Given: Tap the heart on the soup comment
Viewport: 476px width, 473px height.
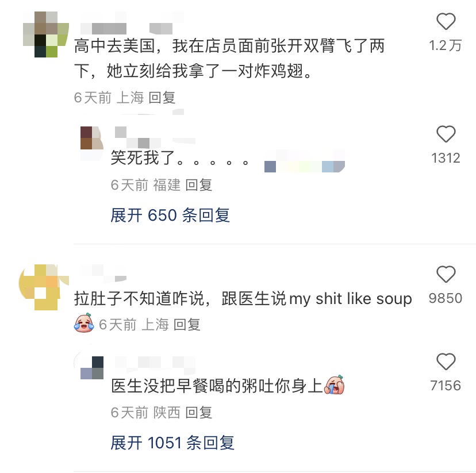Looking at the screenshot, I should 446,274.
